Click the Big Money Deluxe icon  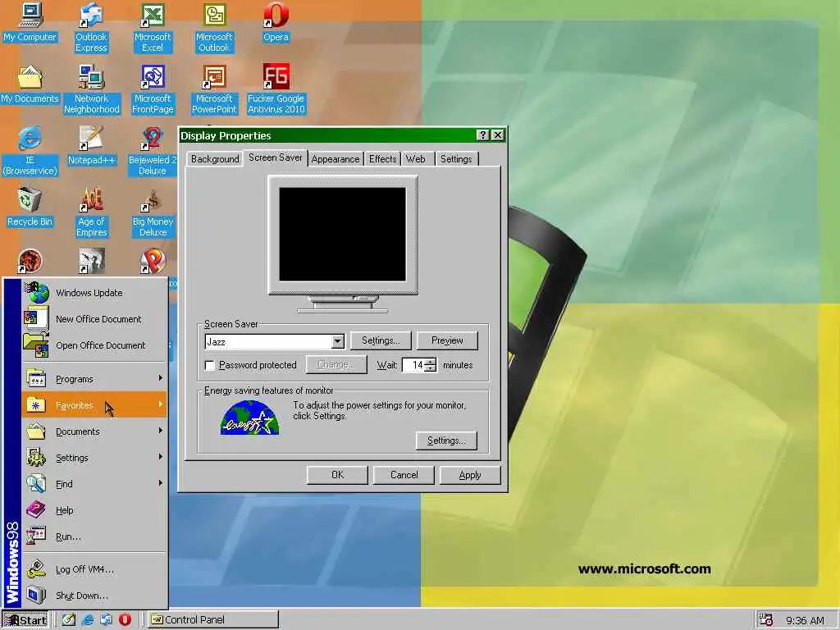pyautogui.click(x=153, y=212)
